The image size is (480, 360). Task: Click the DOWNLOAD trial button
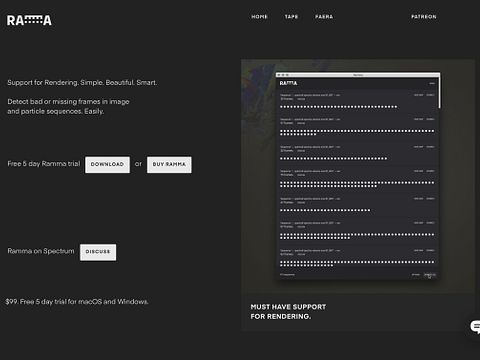tap(107, 165)
